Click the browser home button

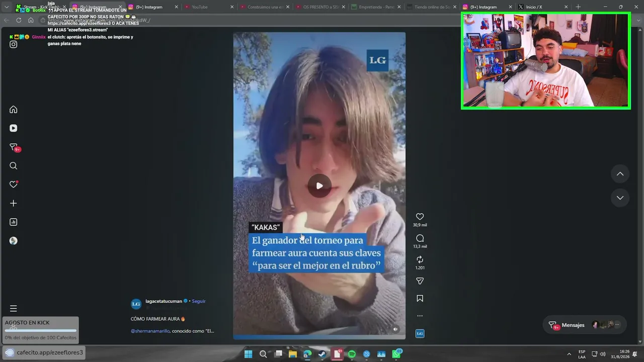pyautogui.click(x=31, y=20)
